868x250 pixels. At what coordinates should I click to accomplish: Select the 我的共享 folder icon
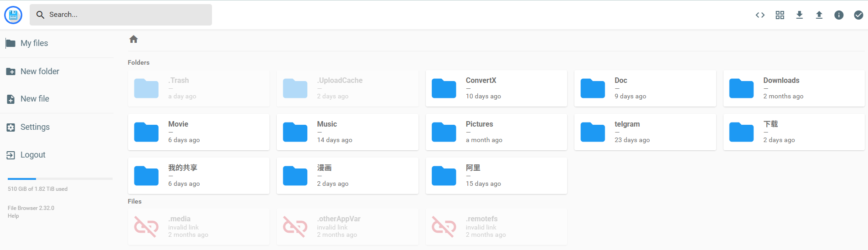146,176
